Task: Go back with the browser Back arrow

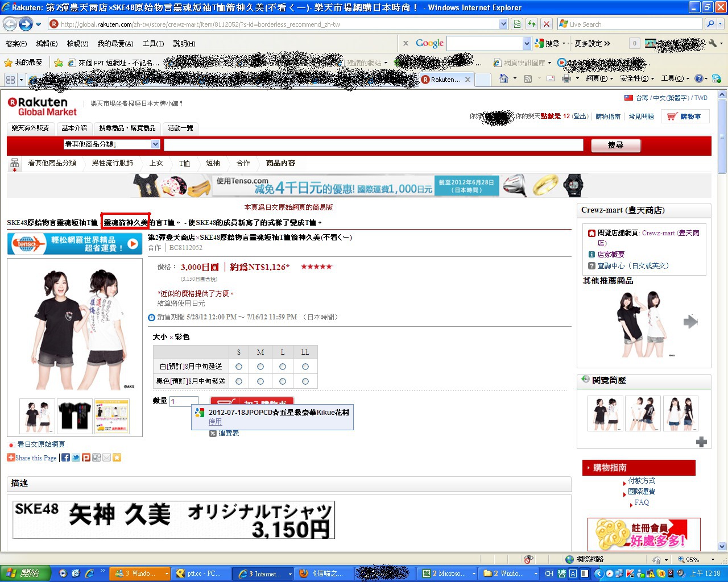Action: coord(10,24)
